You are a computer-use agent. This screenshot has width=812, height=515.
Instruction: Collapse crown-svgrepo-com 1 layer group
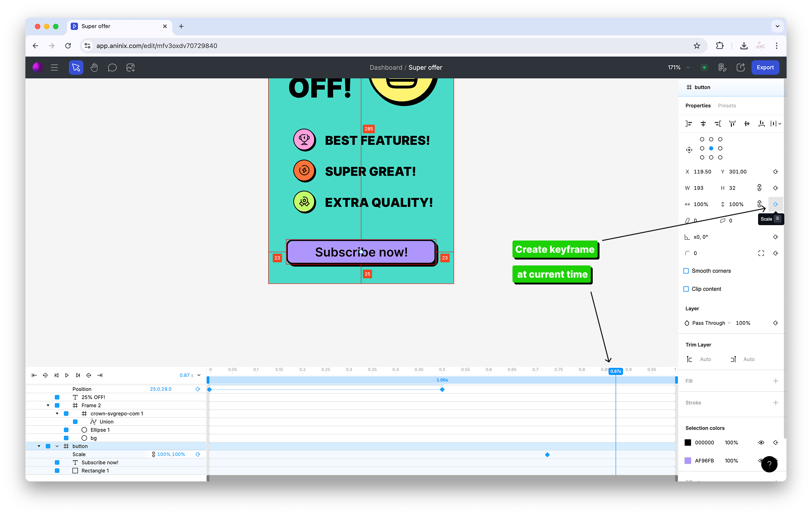(x=57, y=414)
